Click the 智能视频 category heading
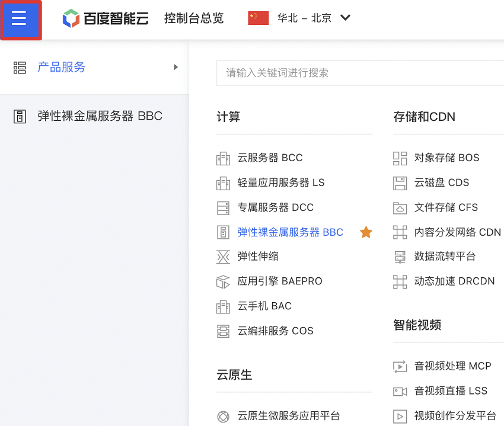The height and width of the screenshot is (426, 504). pos(417,325)
